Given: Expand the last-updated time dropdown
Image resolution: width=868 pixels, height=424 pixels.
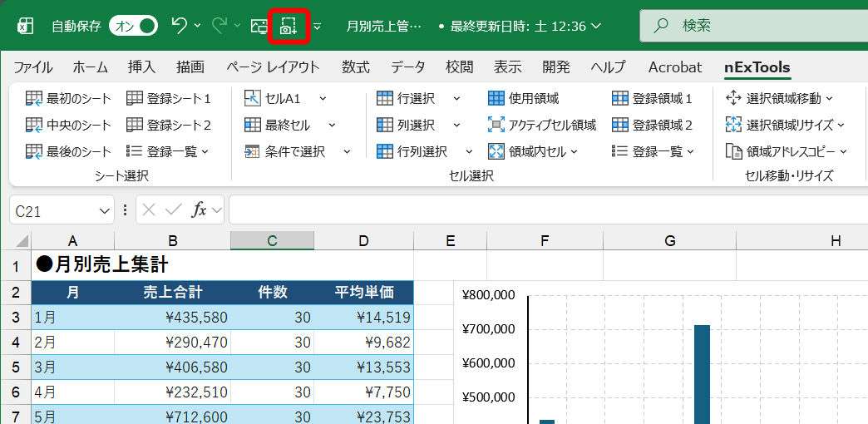Looking at the screenshot, I should point(596,26).
